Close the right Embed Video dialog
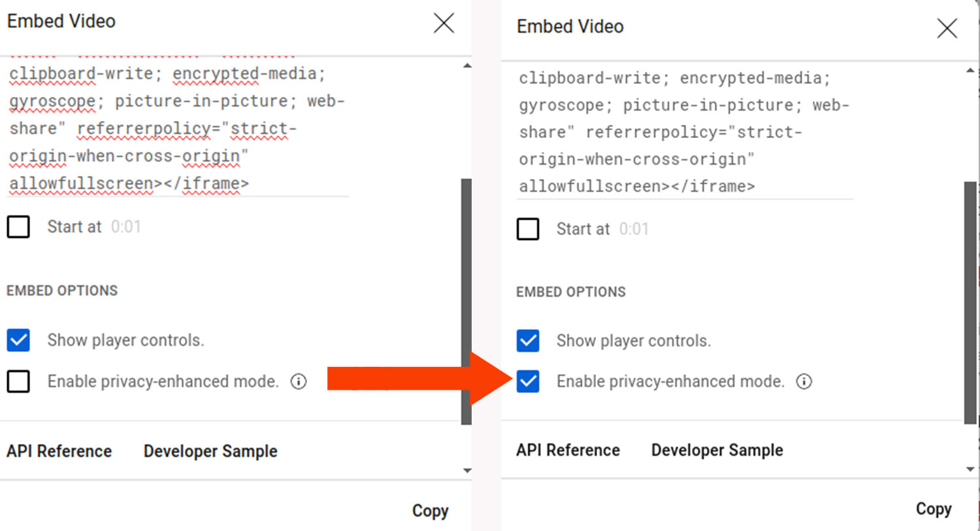This screenshot has height=531, width=980. (x=948, y=28)
